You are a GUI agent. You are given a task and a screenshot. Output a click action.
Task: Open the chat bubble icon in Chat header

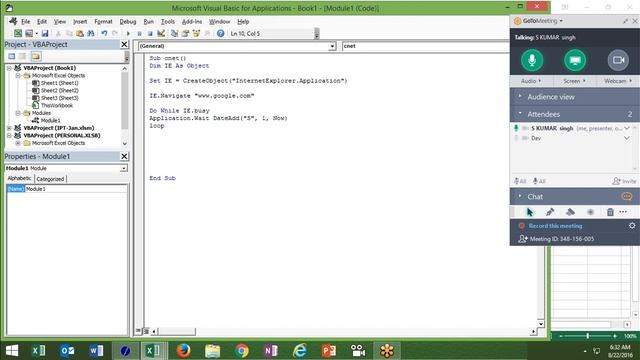coord(627,197)
